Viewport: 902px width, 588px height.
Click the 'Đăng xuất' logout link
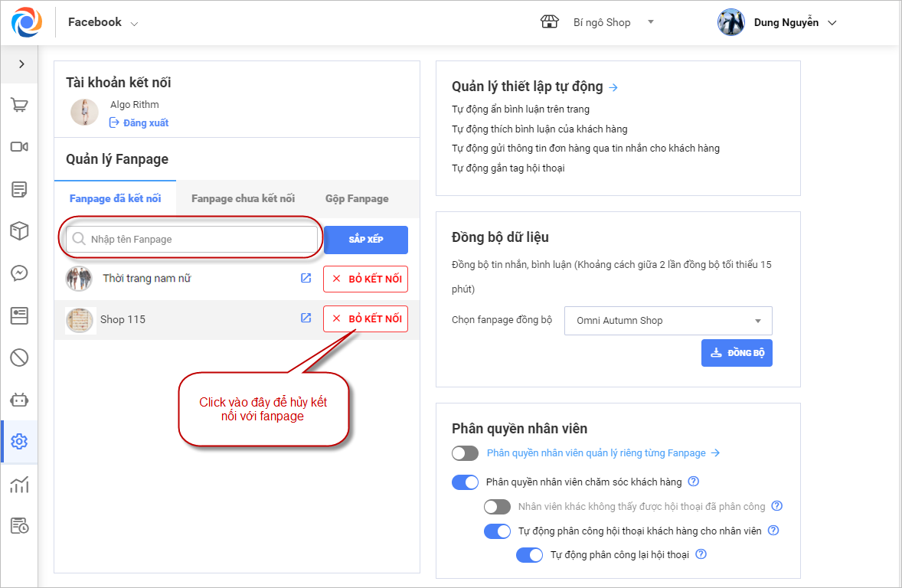(x=145, y=122)
